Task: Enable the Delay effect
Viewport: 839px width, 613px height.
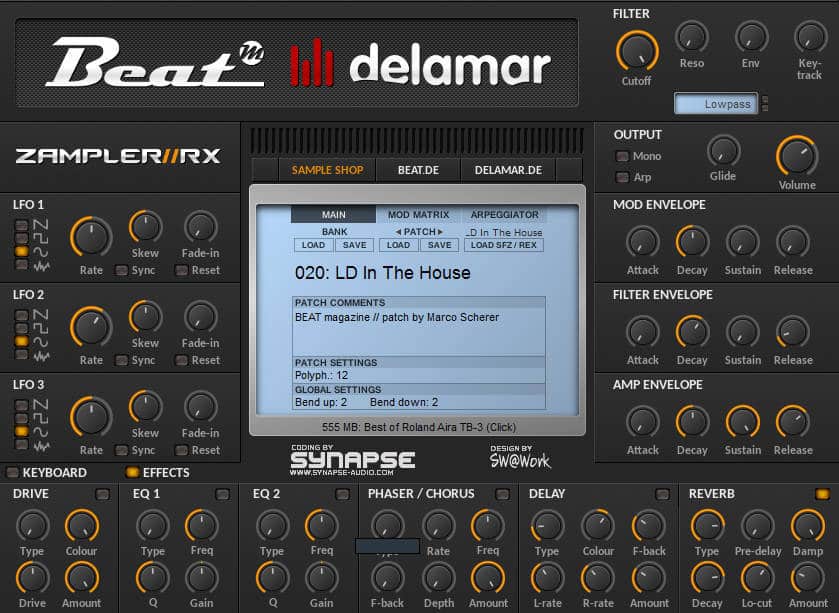Action: [662, 494]
